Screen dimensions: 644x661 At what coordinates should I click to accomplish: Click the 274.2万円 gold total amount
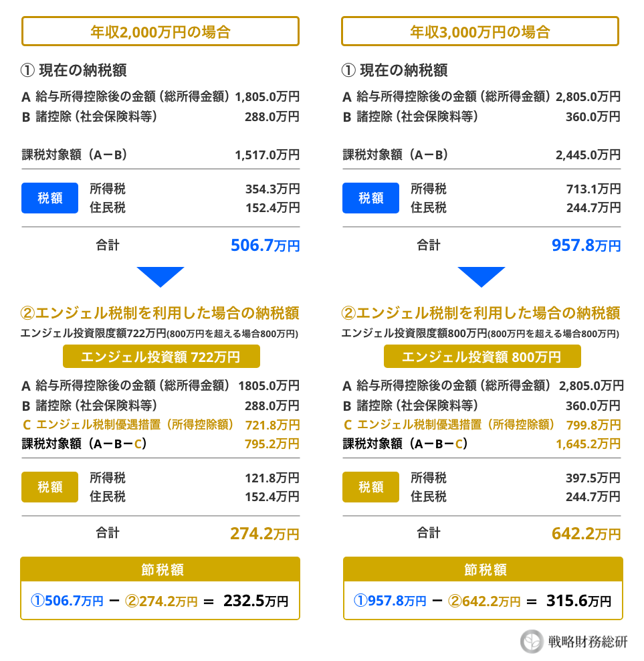click(x=265, y=534)
